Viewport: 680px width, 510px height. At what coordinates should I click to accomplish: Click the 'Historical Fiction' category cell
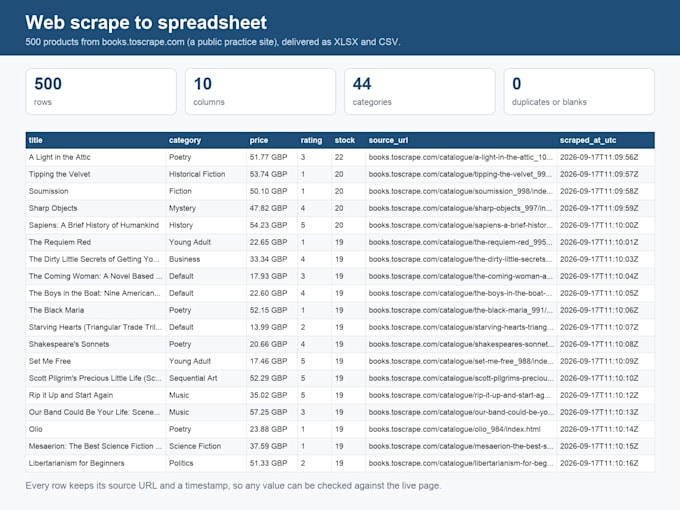tap(197, 174)
